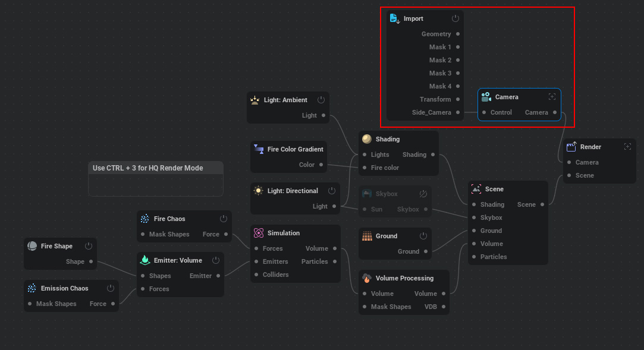Image resolution: width=644 pixels, height=350 pixels.
Task: Click the Shading node Fire color input
Action: pos(365,168)
